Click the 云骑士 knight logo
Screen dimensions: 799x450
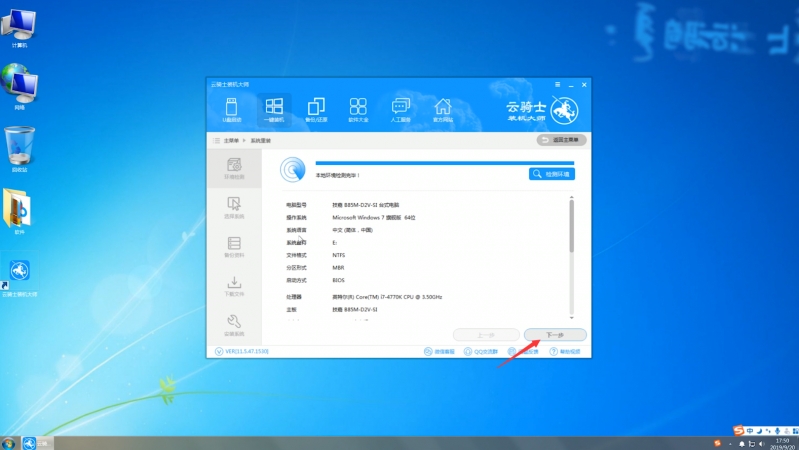[564, 110]
